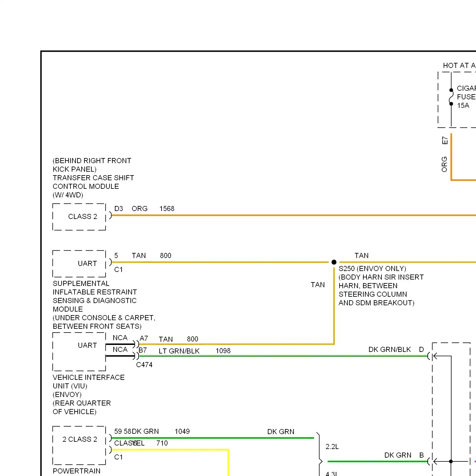This screenshot has width=476, height=476.
Task: Click the A7 connector terminal label
Action: (x=144, y=339)
